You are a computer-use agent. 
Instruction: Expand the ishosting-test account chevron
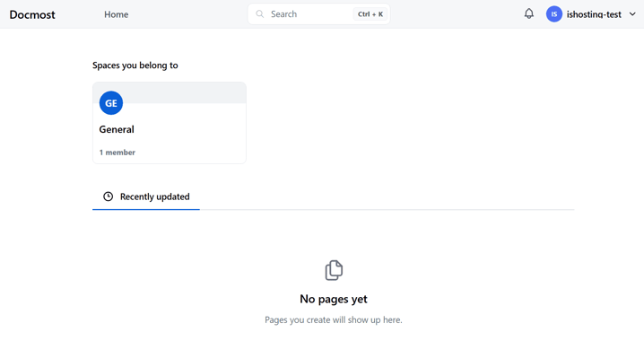(x=632, y=14)
